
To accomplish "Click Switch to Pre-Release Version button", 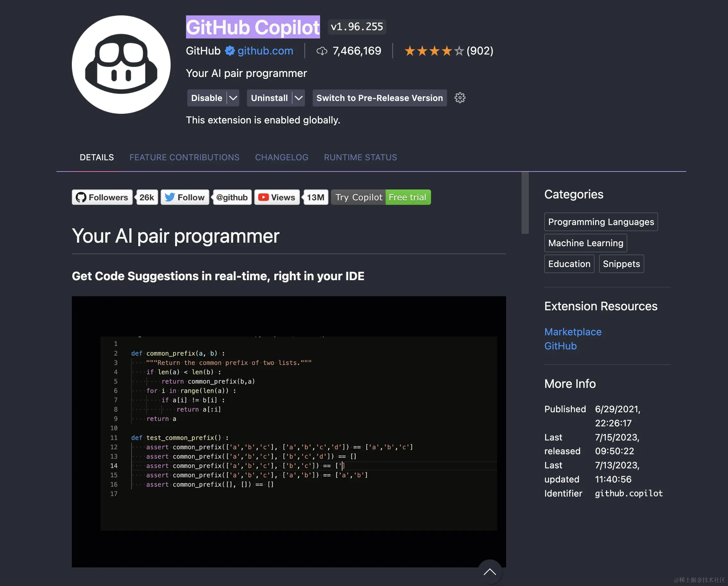I will click(x=379, y=98).
